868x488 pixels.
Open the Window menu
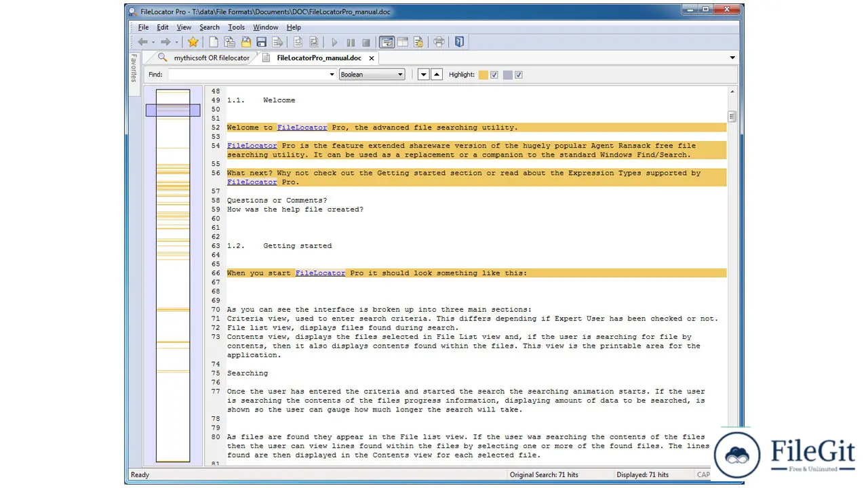pyautogui.click(x=266, y=27)
